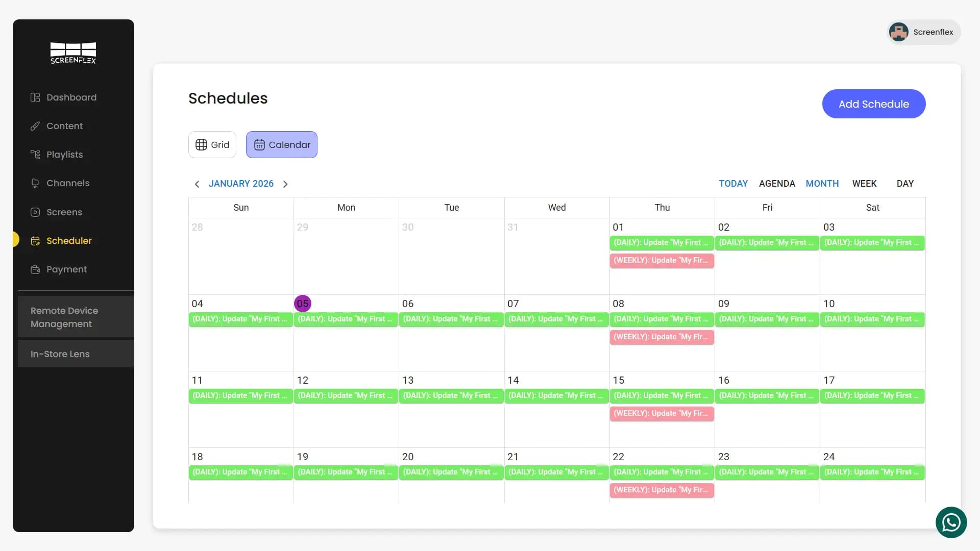Open Screenflex user profile menu

924,32
